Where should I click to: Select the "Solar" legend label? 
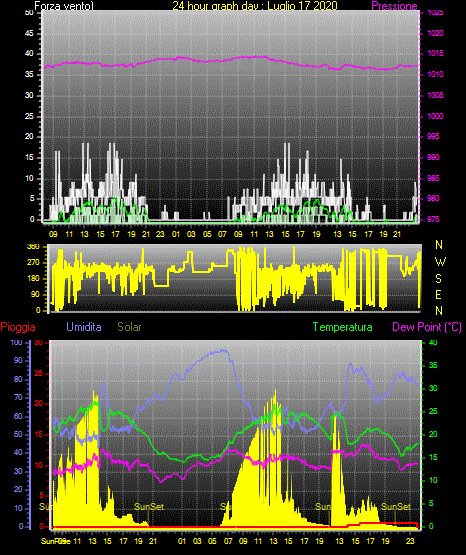(129, 327)
